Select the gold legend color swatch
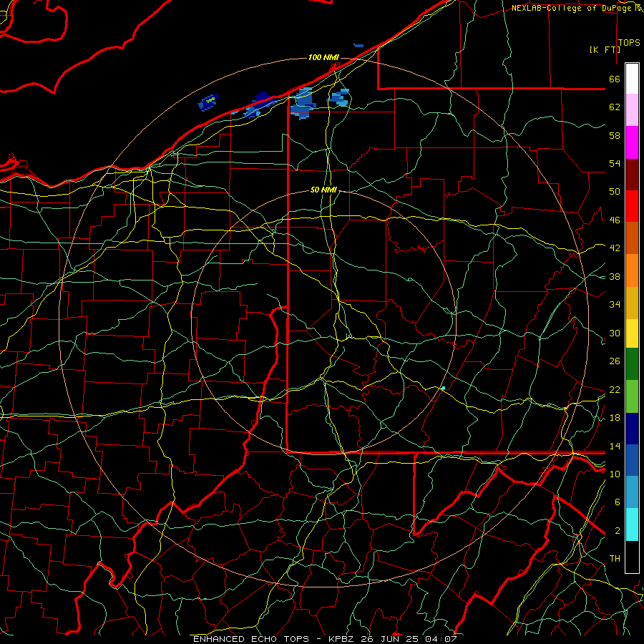The width and height of the screenshot is (644, 644). click(632, 303)
